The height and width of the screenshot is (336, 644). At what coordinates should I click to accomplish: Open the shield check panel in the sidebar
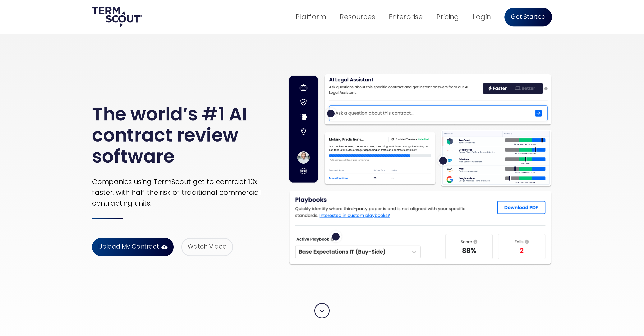(303, 102)
